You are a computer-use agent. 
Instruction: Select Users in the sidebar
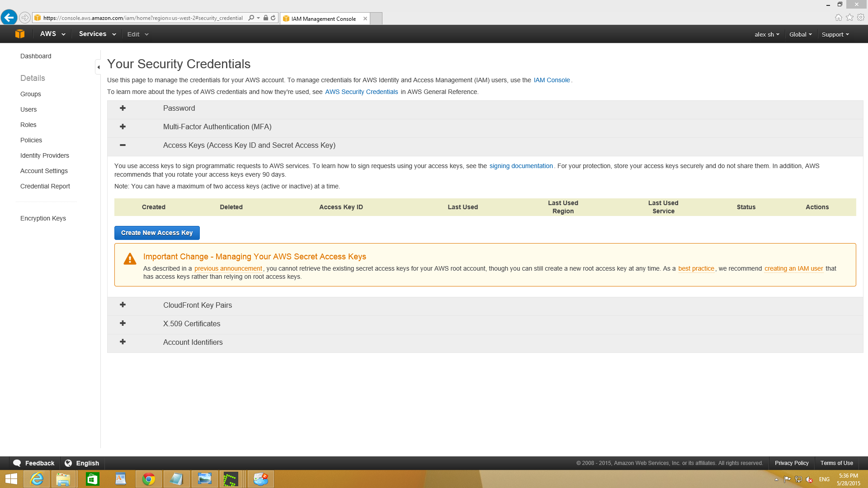click(28, 109)
